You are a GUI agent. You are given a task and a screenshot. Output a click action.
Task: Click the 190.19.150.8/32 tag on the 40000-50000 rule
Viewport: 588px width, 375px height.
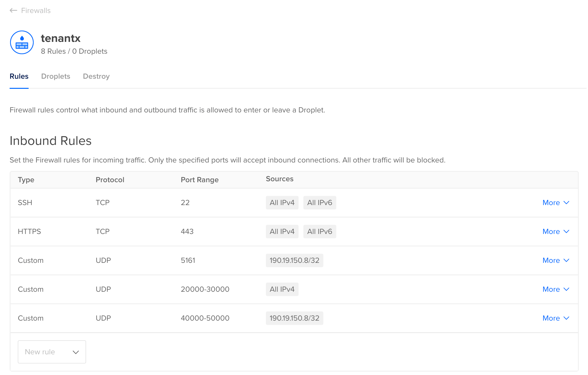pos(294,318)
